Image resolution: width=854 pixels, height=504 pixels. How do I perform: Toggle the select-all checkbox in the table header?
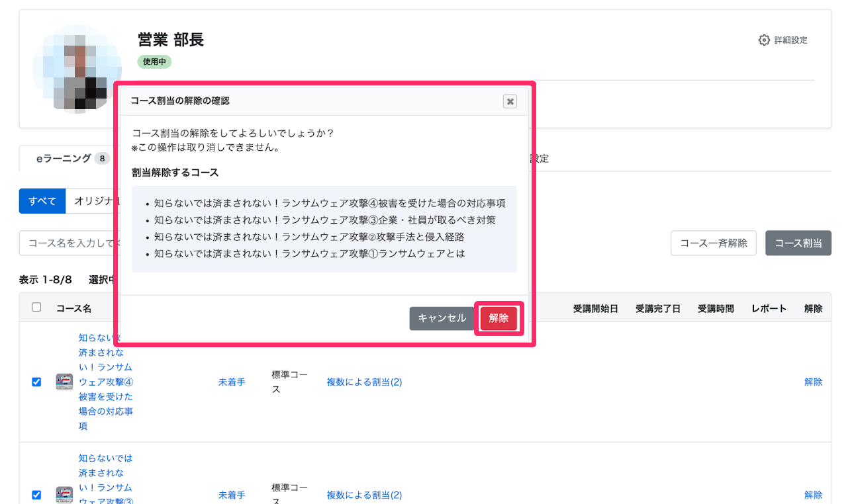36,307
